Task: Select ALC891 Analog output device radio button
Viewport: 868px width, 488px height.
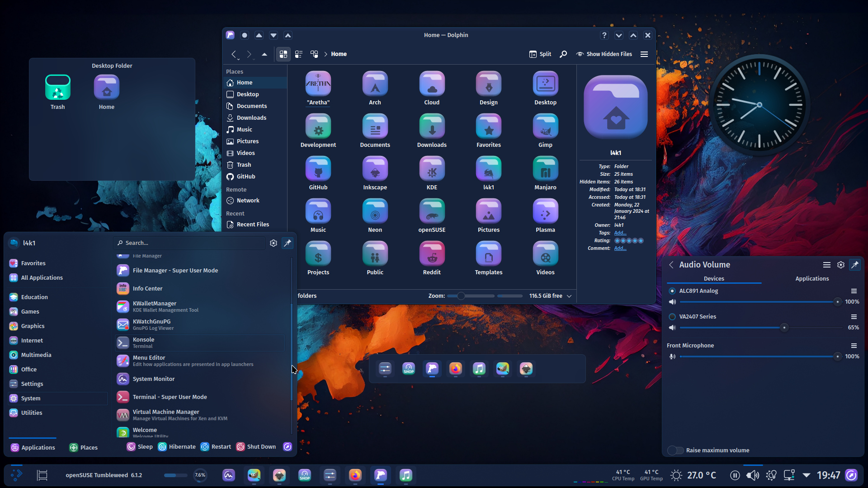Action: tap(672, 291)
